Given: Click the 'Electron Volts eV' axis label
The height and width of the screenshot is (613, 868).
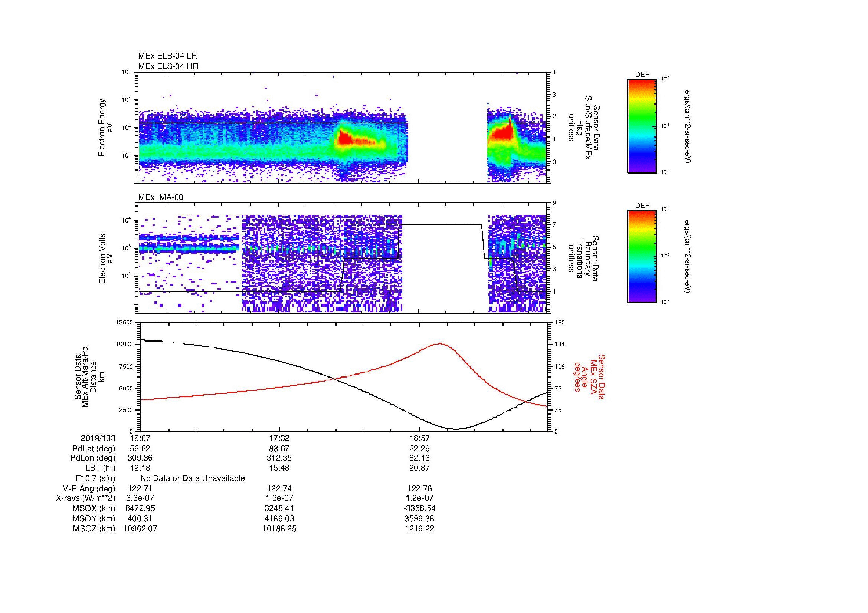Looking at the screenshot, I should click(105, 259).
